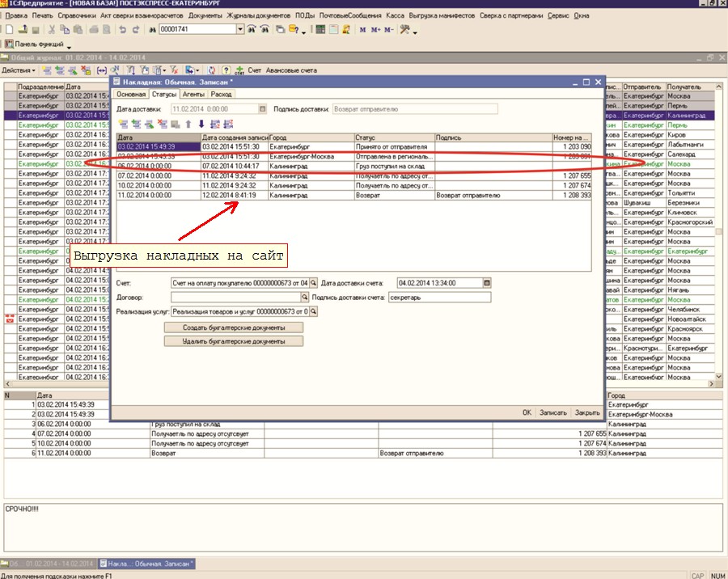
Task: Click the New document icon in main toolbar
Action: point(9,29)
